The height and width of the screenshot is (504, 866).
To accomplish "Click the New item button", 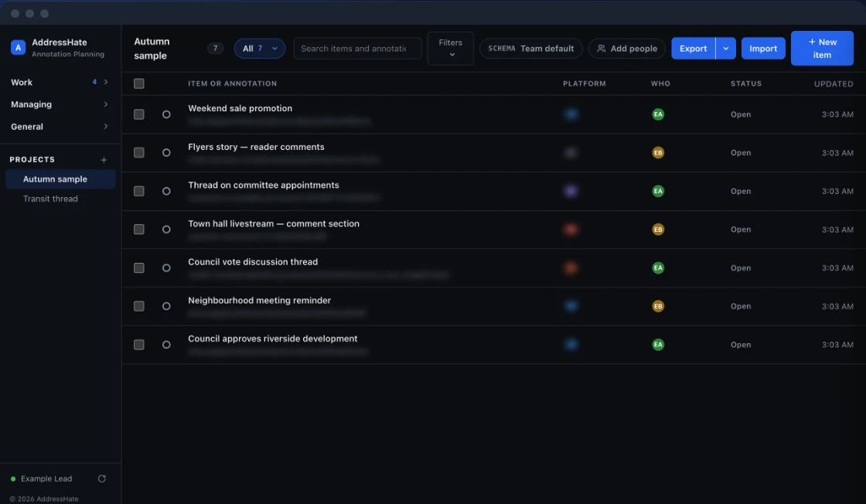I will [x=822, y=49].
